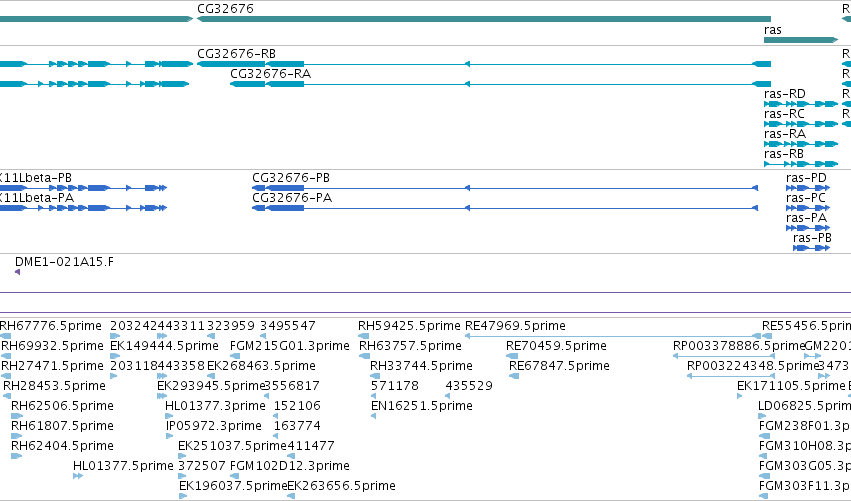Select the CG32676 gene label
The image size is (851, 501).
225,9
